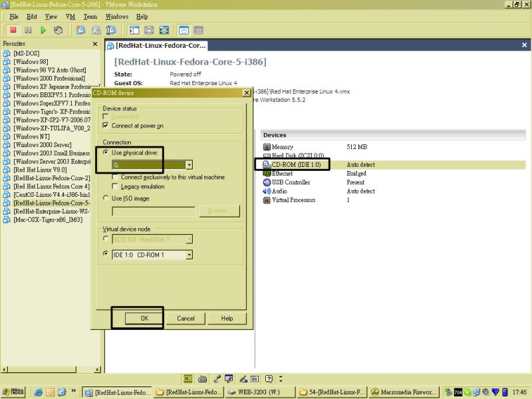Select the IDE 1:0 device node radio
Image resolution: width=532 pixels, height=399 pixels.
[106, 253]
